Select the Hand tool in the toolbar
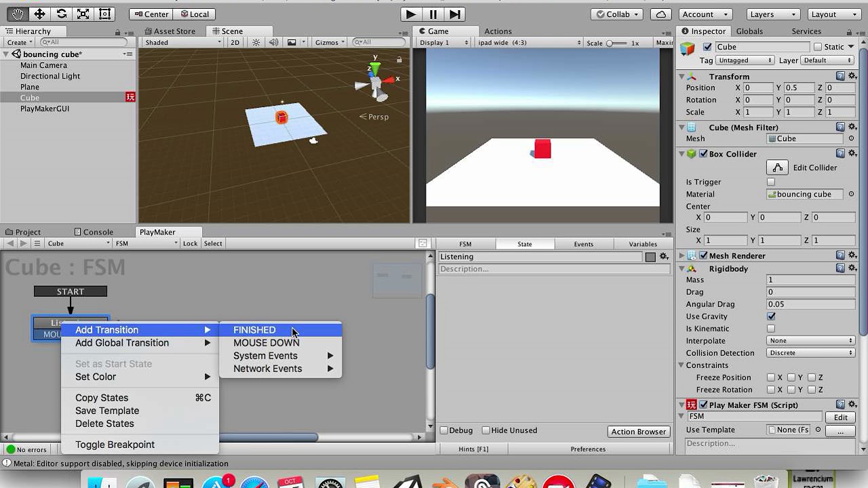This screenshot has width=868, height=488. pos(18,14)
